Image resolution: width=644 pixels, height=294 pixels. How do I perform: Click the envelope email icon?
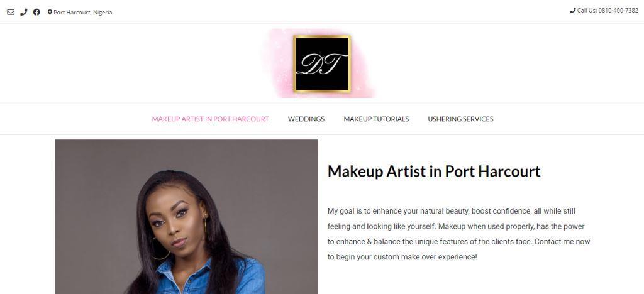click(11, 13)
